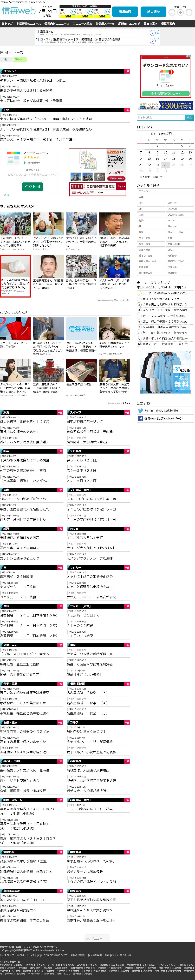Open ranking item 県警4年で8件摘発
The width and height of the screenshot is (195, 980).
click(x=167, y=339)
